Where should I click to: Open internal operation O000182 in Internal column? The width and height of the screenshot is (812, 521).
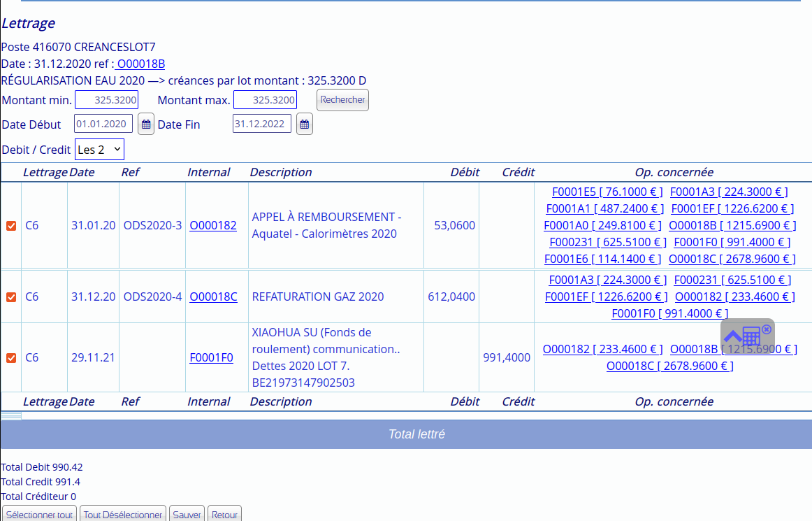pos(213,225)
